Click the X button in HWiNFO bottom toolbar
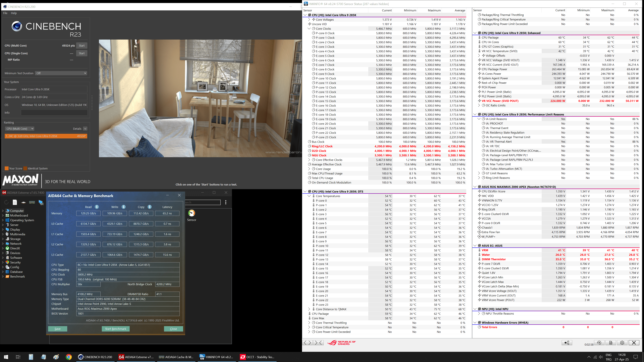Viewport: 644px width, 362px height. pyautogui.click(x=634, y=343)
